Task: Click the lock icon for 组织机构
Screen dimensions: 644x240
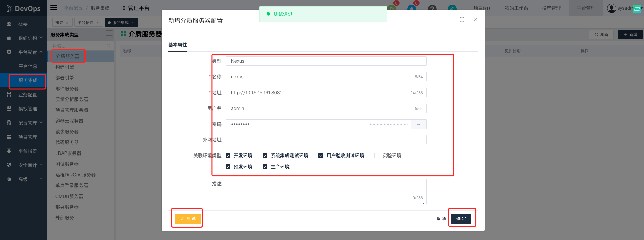Action: click(x=9, y=38)
